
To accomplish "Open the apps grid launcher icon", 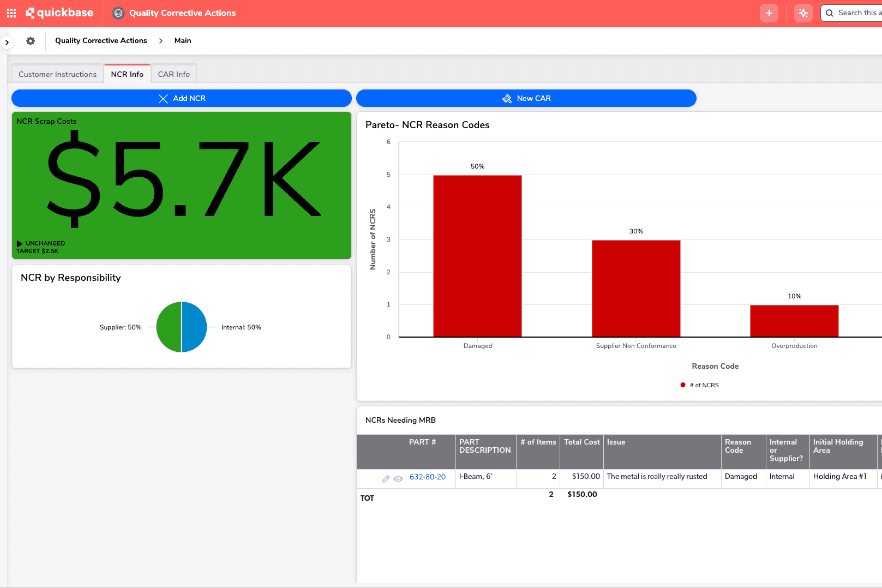I will [11, 13].
